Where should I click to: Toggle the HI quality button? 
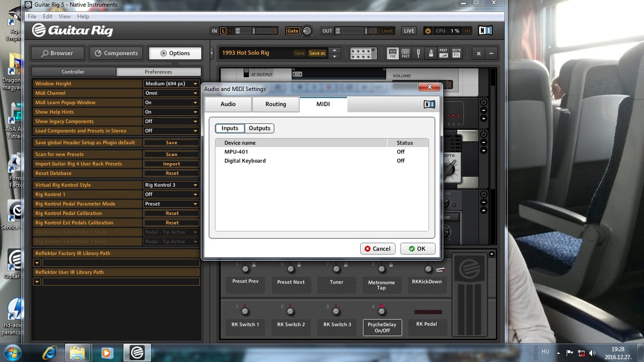[x=467, y=31]
